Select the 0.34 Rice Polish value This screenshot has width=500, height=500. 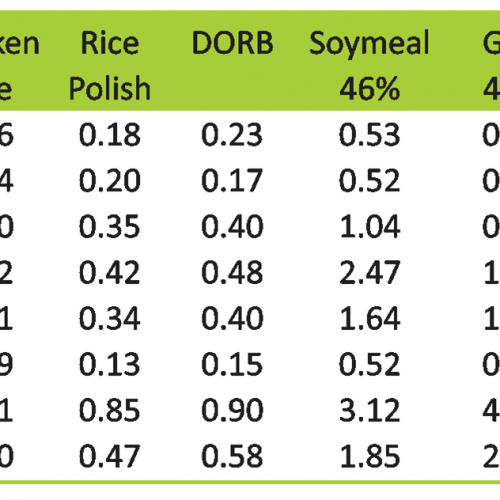click(x=110, y=319)
